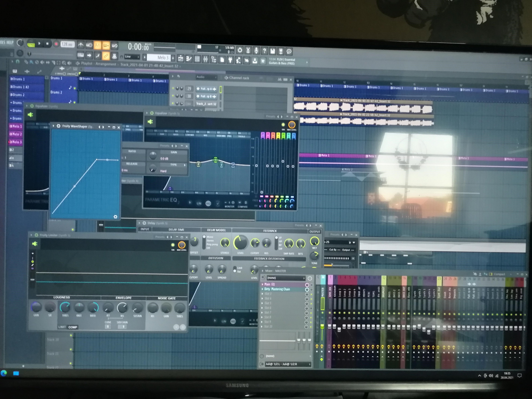Click the metronome icon

(81, 45)
